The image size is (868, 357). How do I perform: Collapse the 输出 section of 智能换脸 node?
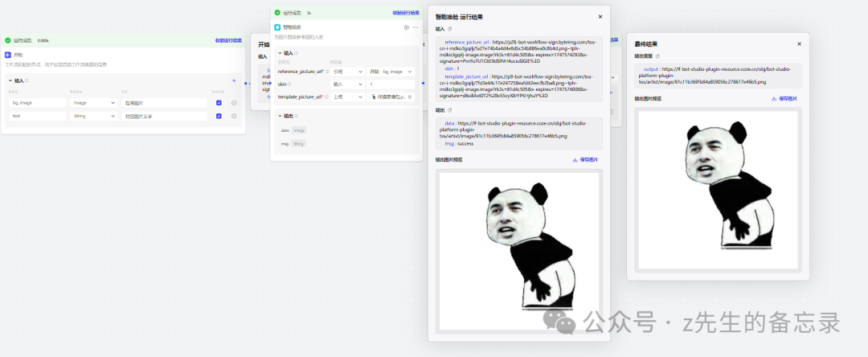280,116
